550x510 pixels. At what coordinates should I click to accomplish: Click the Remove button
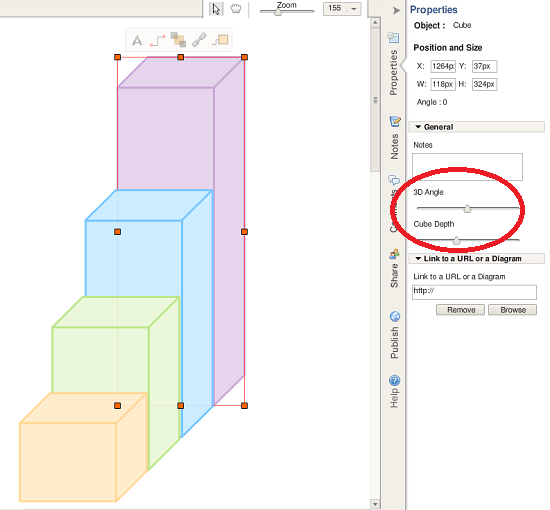[x=460, y=310]
